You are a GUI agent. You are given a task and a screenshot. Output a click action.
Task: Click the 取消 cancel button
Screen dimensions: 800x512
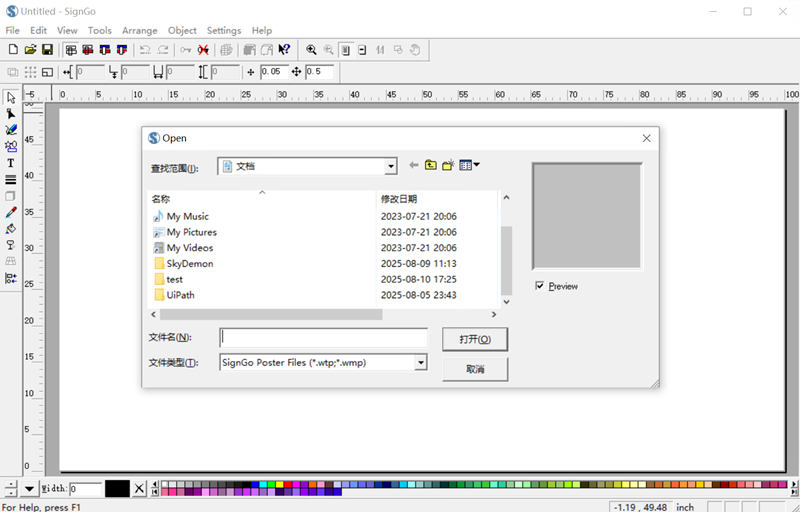pos(475,369)
